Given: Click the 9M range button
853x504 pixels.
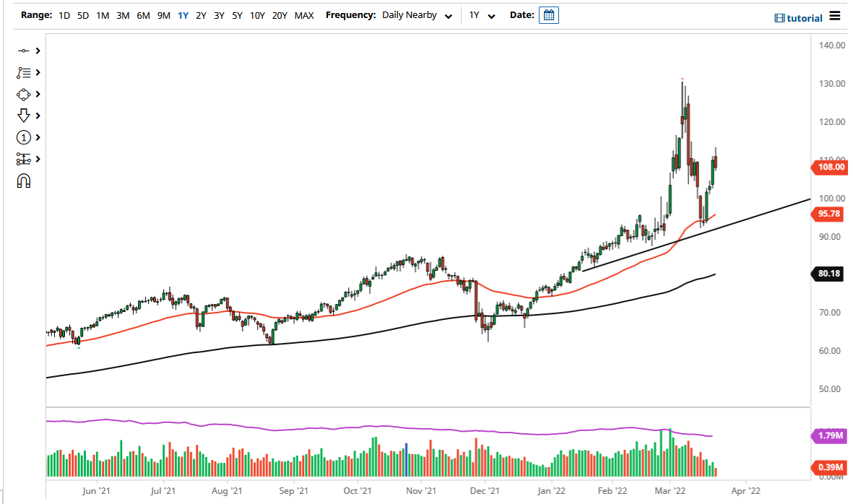Looking at the screenshot, I should tap(163, 14).
